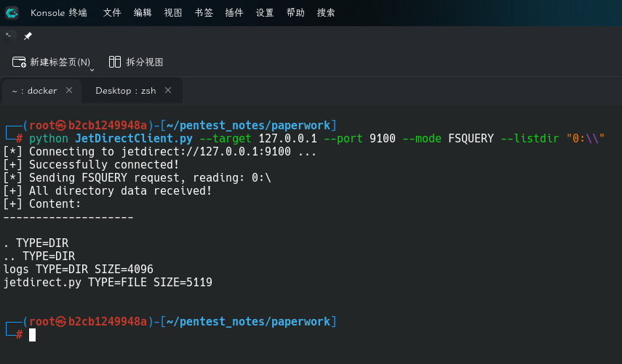Click the 'Successfully connected!' output line
Screen dimensions: 622x364
[x=91, y=164]
